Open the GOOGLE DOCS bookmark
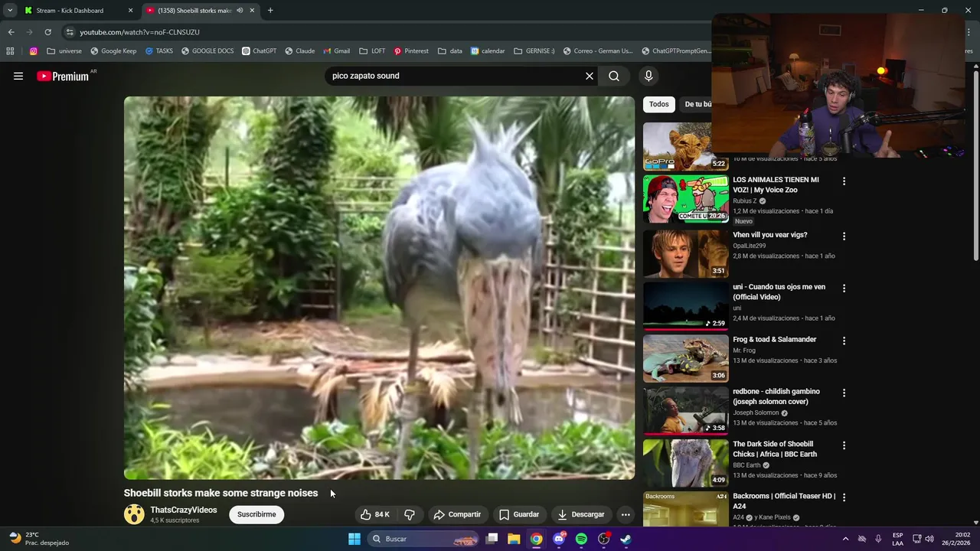The width and height of the screenshot is (980, 551). tap(207, 51)
